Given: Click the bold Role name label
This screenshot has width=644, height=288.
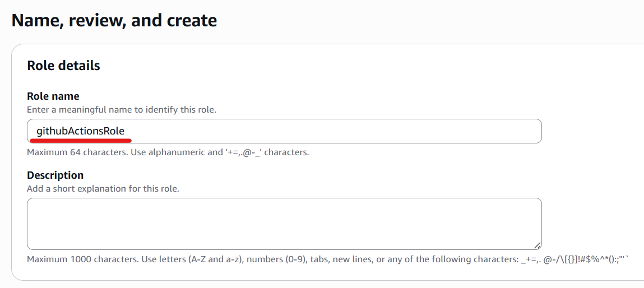Looking at the screenshot, I should tap(53, 96).
